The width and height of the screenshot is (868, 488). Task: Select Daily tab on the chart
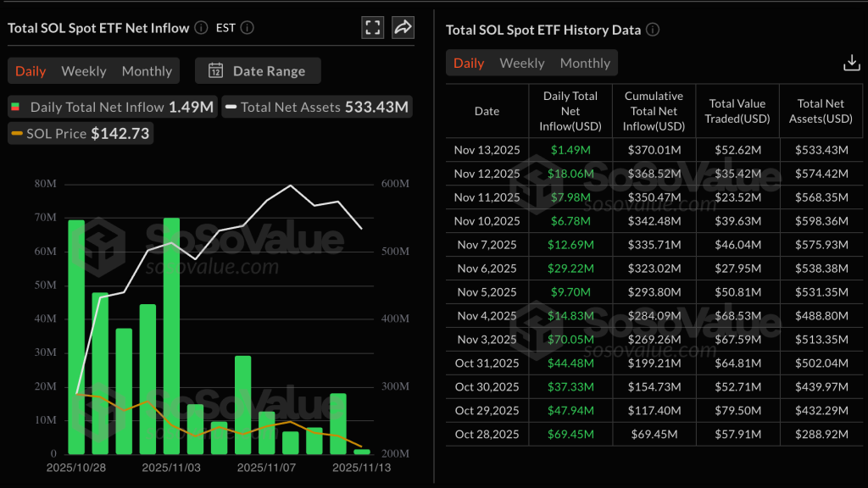(x=31, y=71)
